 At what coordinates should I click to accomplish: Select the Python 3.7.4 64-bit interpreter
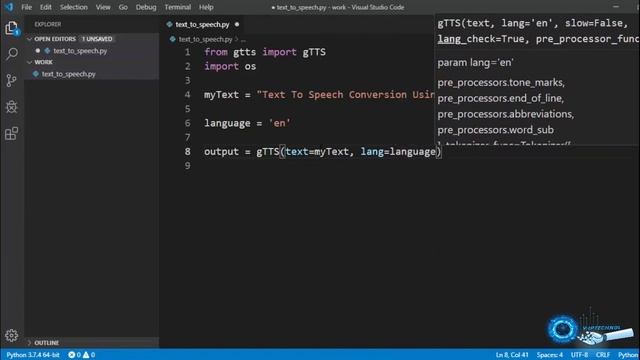pos(33,355)
